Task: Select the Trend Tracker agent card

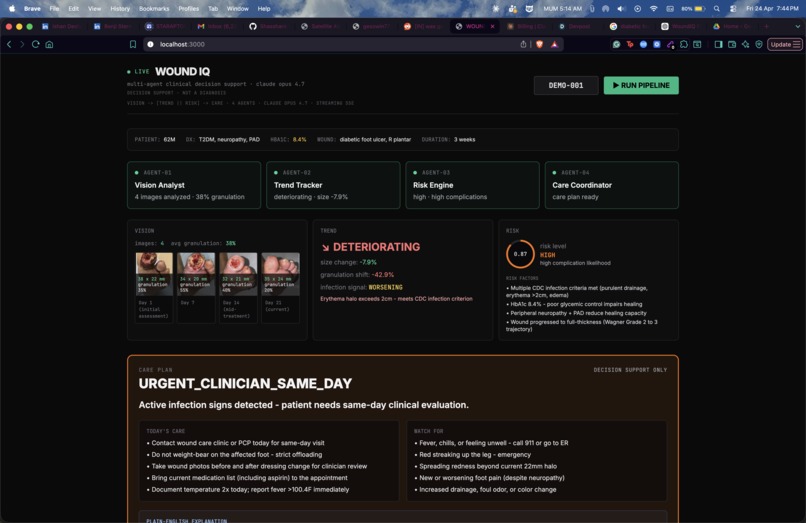Action: (x=333, y=185)
